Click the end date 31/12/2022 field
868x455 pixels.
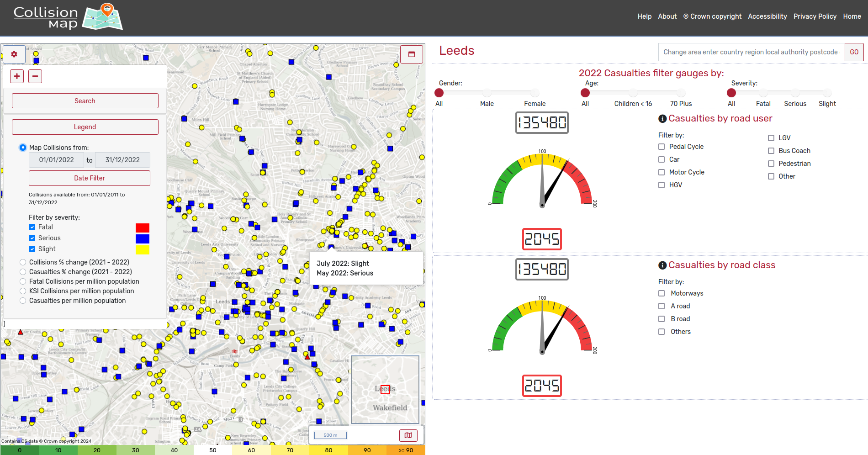122,160
